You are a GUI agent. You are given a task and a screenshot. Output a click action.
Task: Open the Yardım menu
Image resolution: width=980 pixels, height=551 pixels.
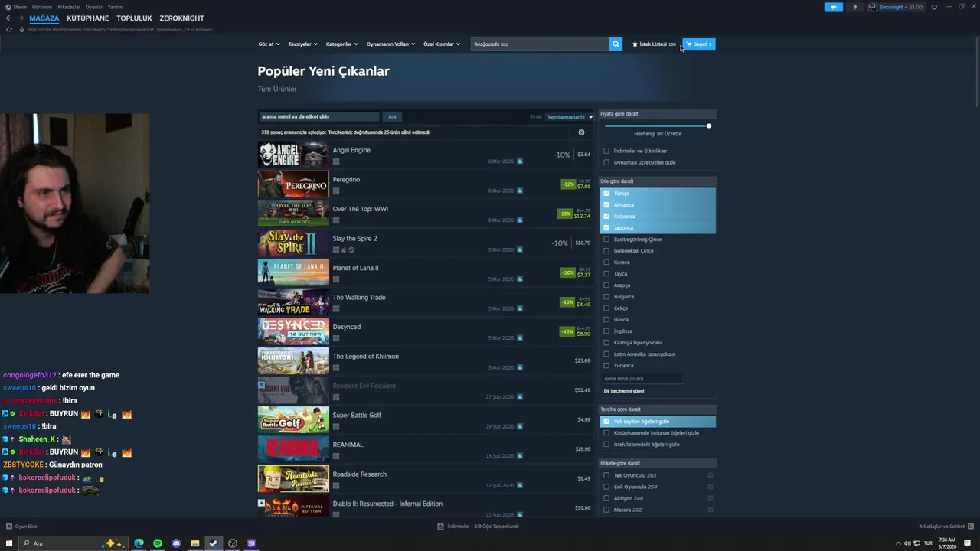coord(115,7)
